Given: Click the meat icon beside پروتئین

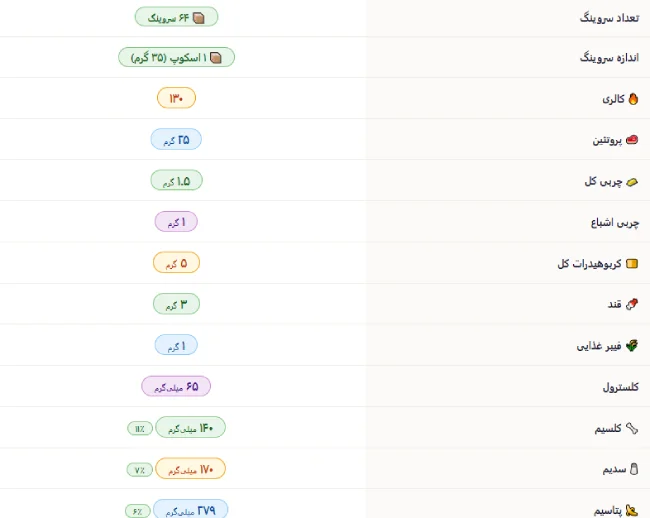Looking at the screenshot, I should click(632, 140).
